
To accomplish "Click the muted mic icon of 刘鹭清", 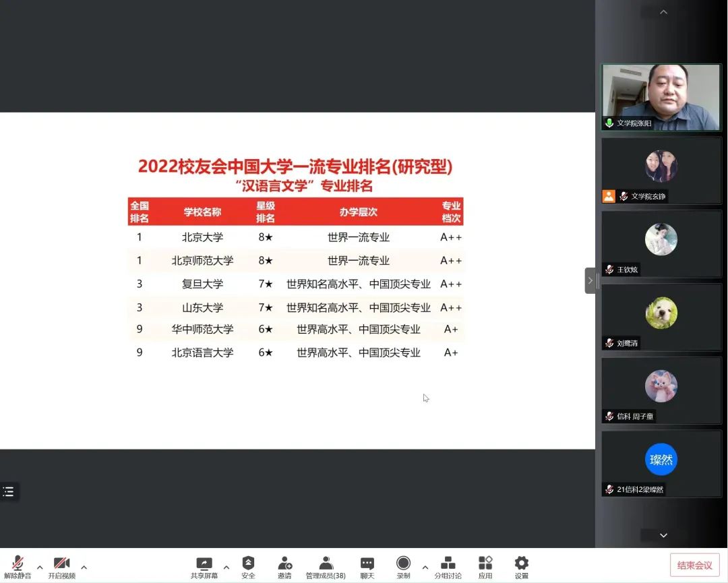I will 609,343.
